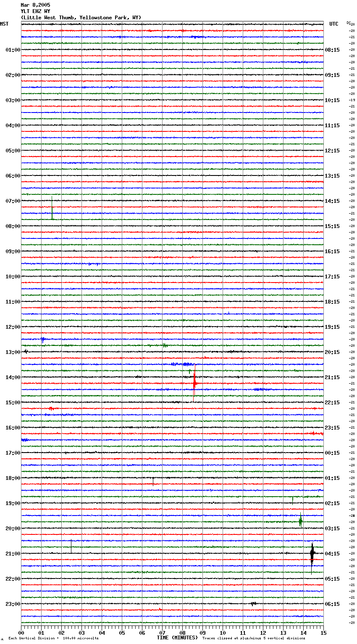357x644 pixels.
Task: Click the '06:15' UTC row label
Action: (332, 604)
